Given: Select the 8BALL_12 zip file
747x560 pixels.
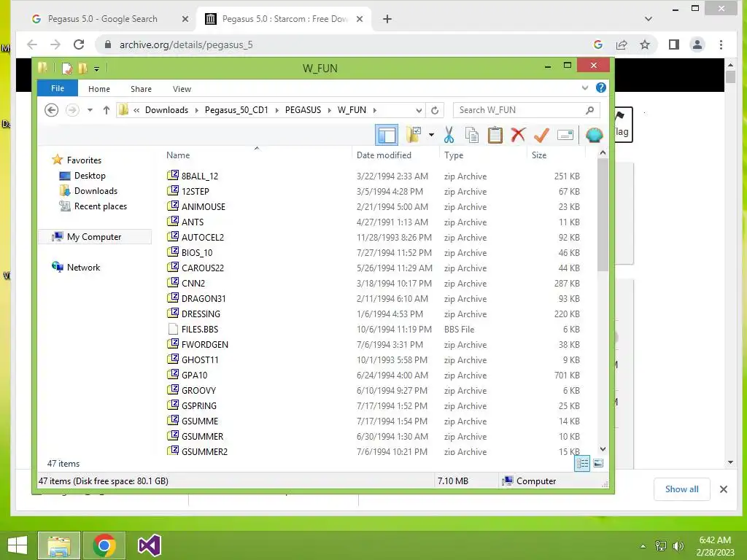Looking at the screenshot, I should [200, 176].
